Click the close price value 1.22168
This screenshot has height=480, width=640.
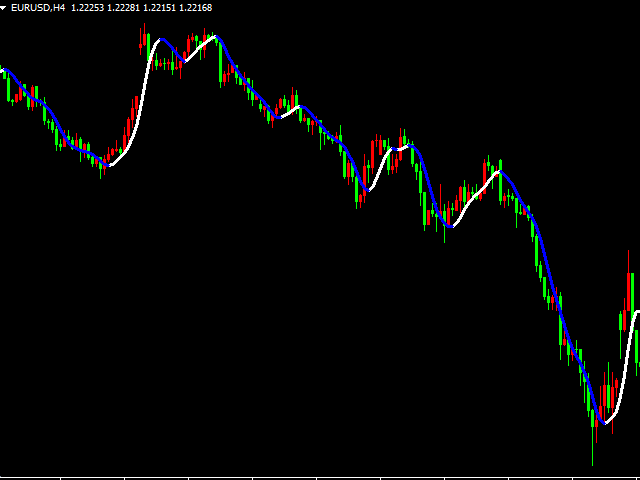coord(196,8)
